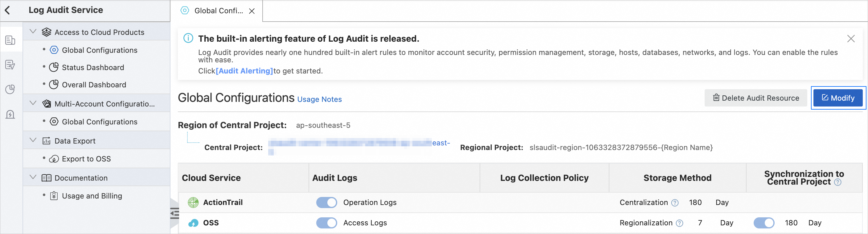Open the Audit Alerting link
The image size is (868, 234).
tap(244, 71)
